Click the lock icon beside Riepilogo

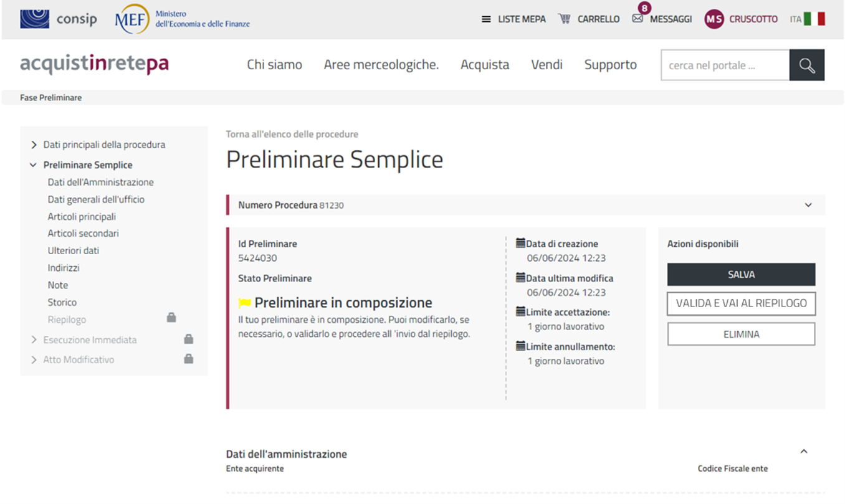pos(171,318)
